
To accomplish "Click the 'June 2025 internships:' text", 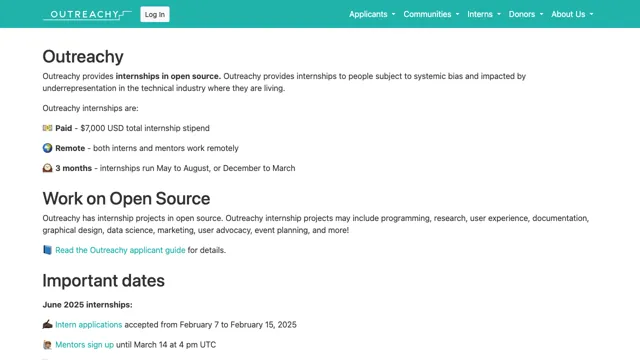I will click(x=87, y=305).
